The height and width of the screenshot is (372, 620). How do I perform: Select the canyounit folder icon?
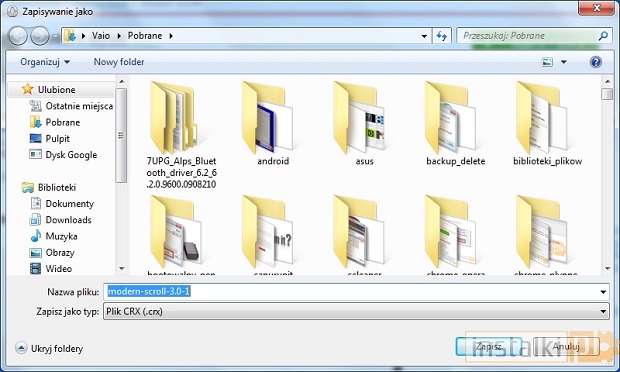(x=267, y=232)
